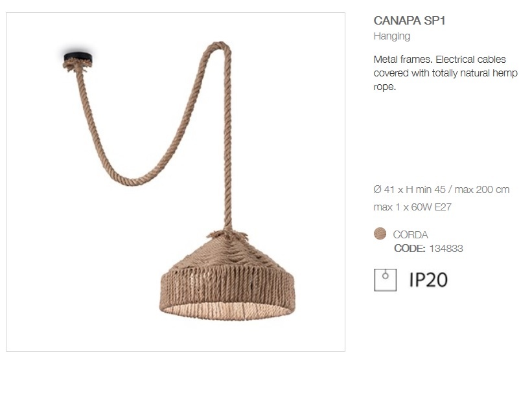Click the lampshade's inner opening
Image resolution: width=532 pixels, height=397 pixels.
click(x=227, y=311)
